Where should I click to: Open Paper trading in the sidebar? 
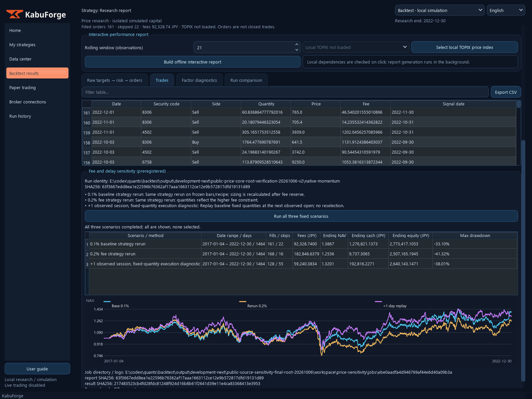pos(37,87)
